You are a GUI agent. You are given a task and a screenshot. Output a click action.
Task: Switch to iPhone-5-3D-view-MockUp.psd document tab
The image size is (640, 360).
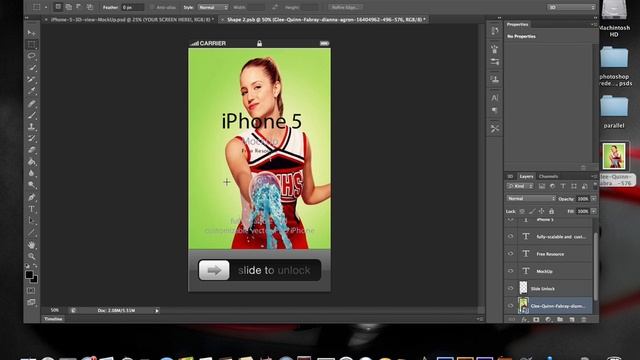[x=130, y=19]
